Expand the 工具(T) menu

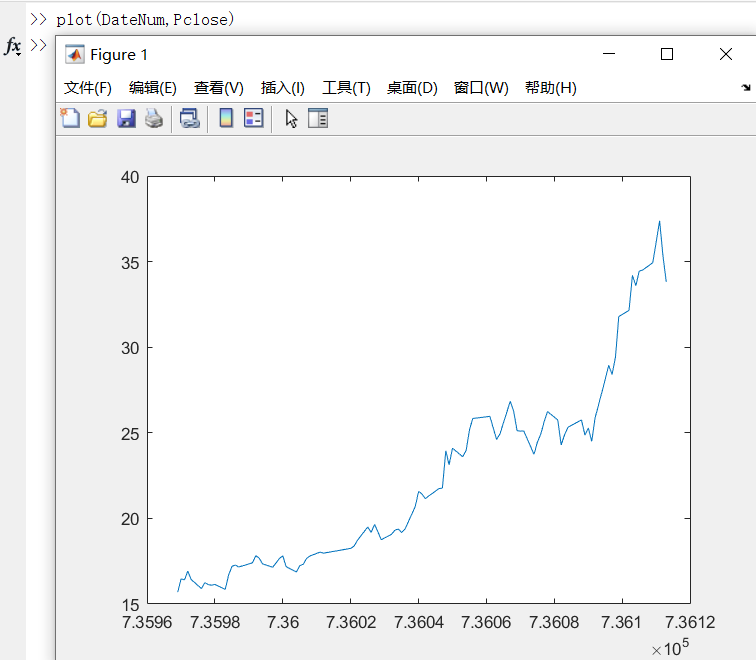(346, 88)
